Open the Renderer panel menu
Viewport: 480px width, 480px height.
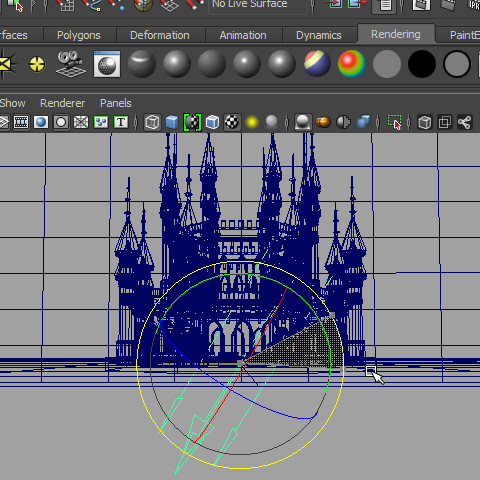pyautogui.click(x=63, y=103)
